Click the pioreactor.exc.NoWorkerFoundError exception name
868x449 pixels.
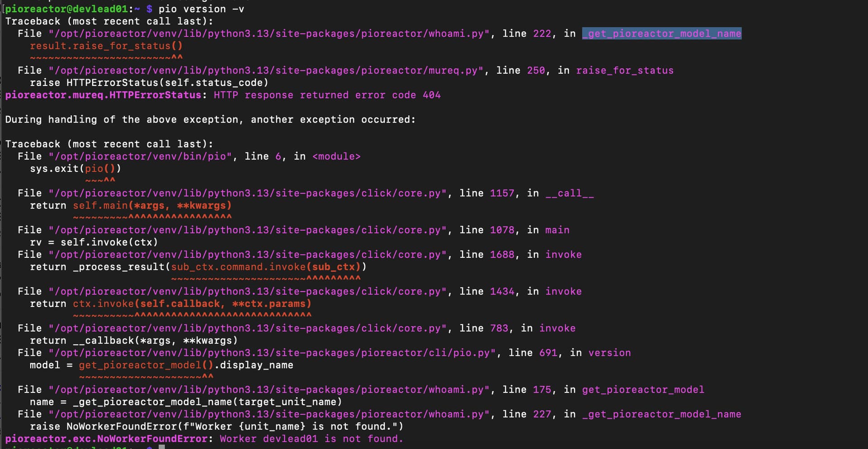(x=106, y=439)
